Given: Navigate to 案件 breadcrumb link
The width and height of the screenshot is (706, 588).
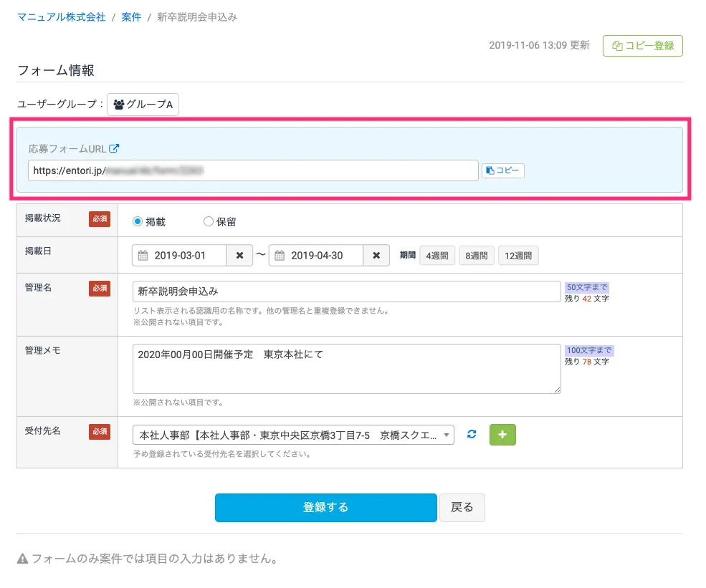Looking at the screenshot, I should (x=131, y=16).
